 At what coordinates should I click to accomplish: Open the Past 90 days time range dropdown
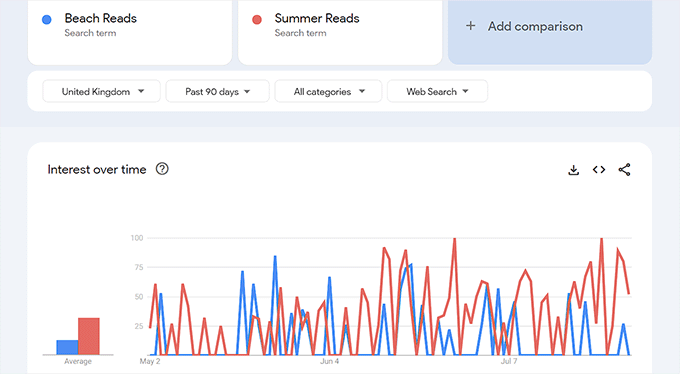(x=217, y=91)
